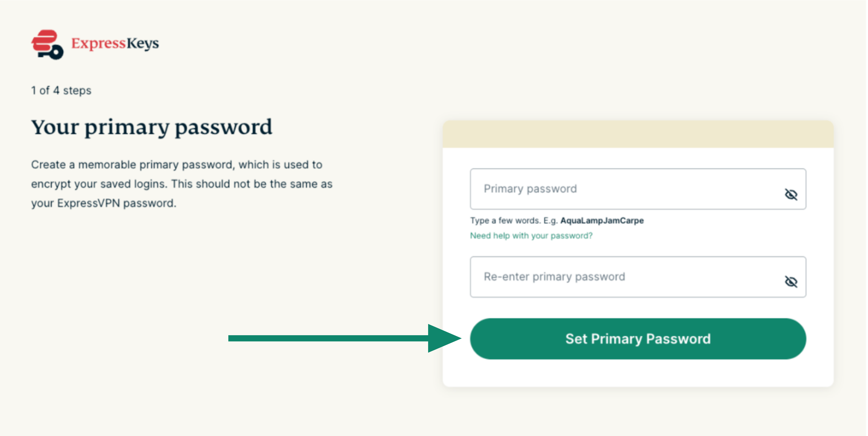Image resolution: width=868 pixels, height=436 pixels.
Task: Click inside the Primary password field
Action: tap(623, 189)
